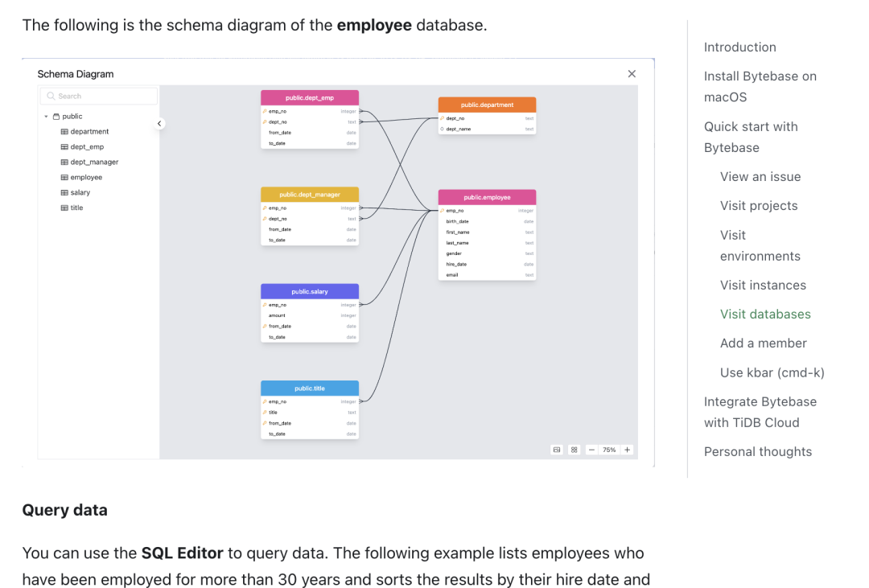
Task: Zoom out with the minus button
Action: (x=591, y=450)
